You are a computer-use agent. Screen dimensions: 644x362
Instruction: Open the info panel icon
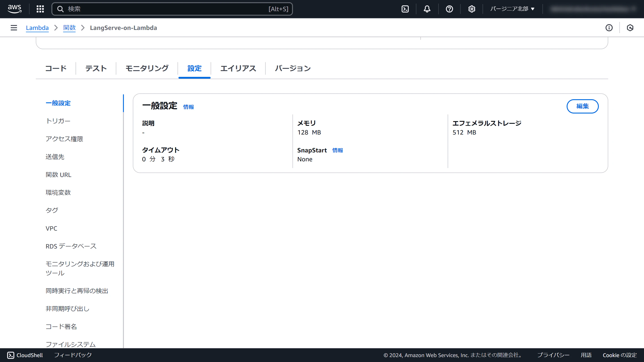pyautogui.click(x=609, y=28)
